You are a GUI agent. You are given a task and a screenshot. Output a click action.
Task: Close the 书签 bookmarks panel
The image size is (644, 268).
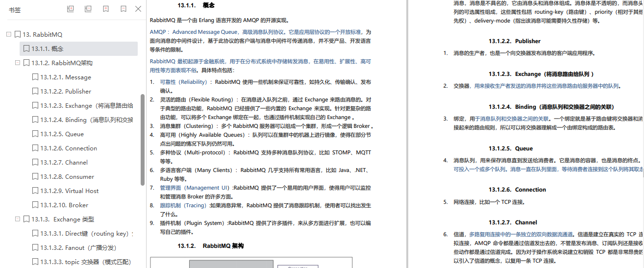(x=138, y=9)
